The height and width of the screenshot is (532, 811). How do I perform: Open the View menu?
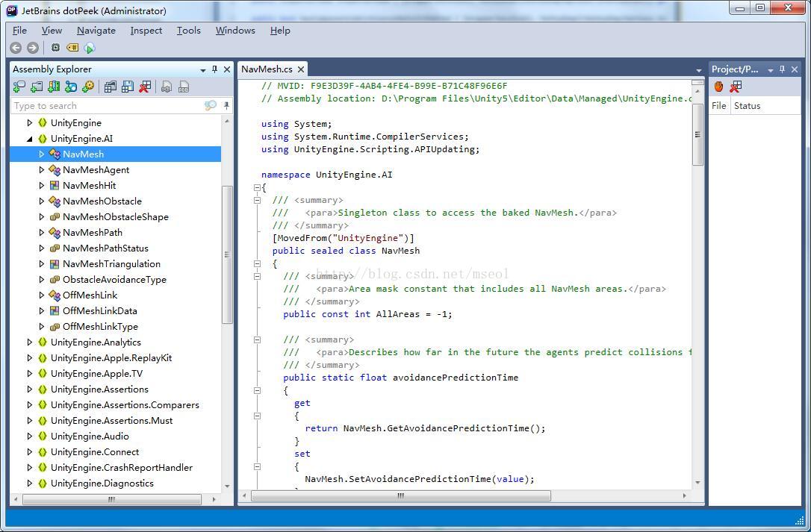[x=52, y=31]
